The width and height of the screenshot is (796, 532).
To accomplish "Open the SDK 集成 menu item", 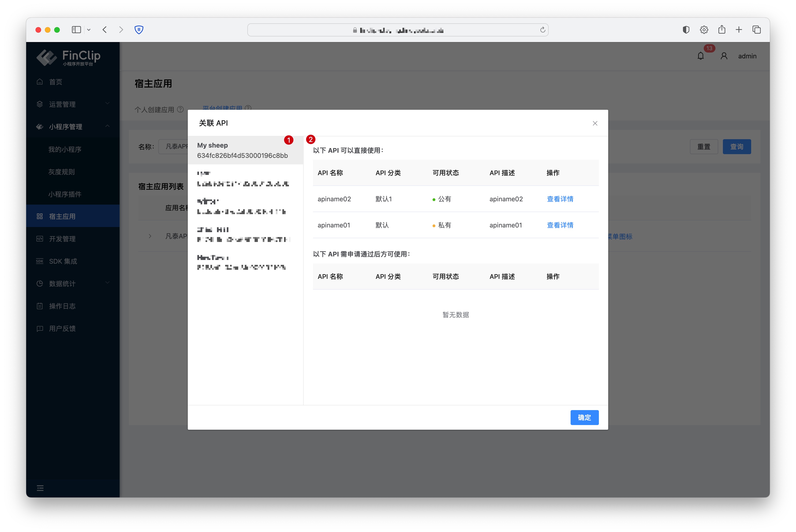I will point(63,261).
